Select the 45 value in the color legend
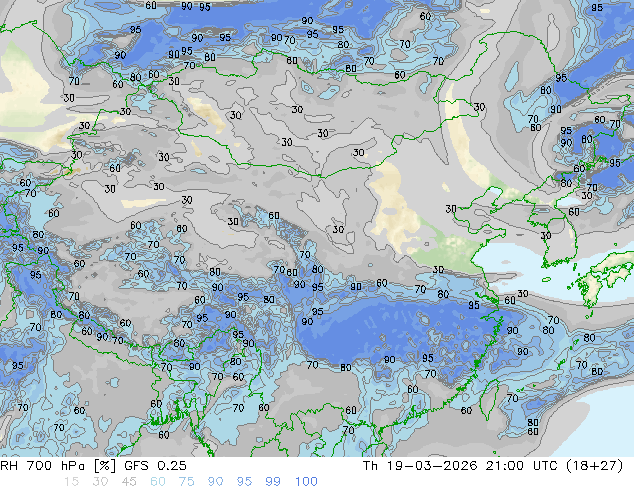634x490 pixels. (x=129, y=482)
